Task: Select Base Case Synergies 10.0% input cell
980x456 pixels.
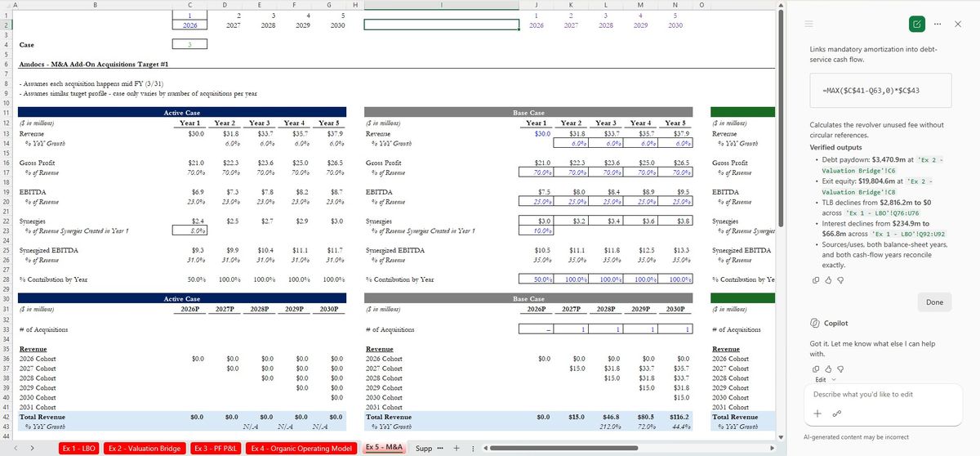Action: coord(537,231)
